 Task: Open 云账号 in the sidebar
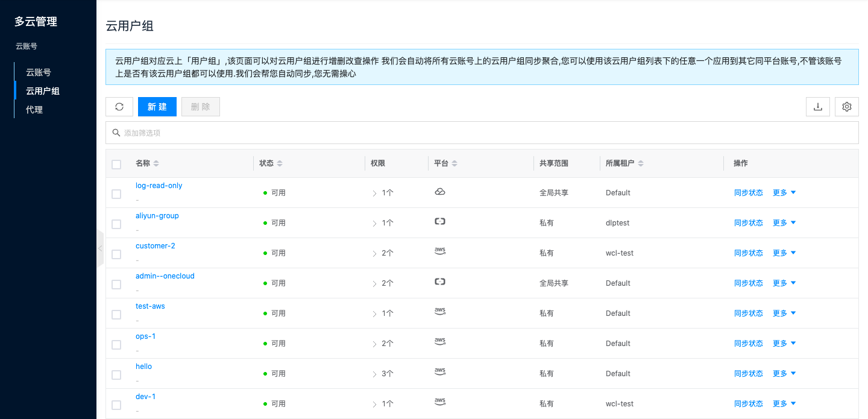coord(39,72)
